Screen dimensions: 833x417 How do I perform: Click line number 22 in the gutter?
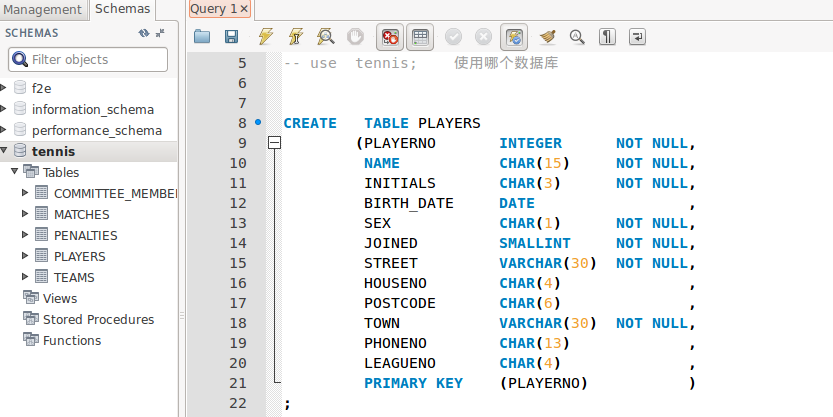(238, 403)
